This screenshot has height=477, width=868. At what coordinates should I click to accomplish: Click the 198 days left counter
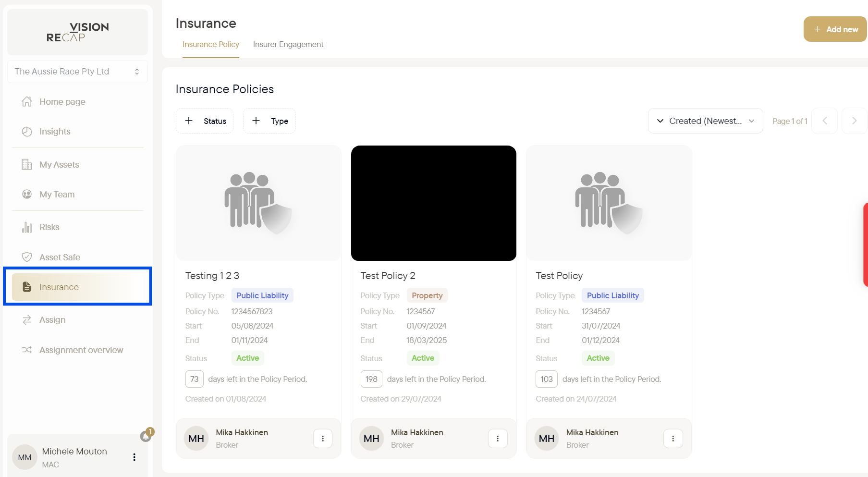pyautogui.click(x=371, y=379)
